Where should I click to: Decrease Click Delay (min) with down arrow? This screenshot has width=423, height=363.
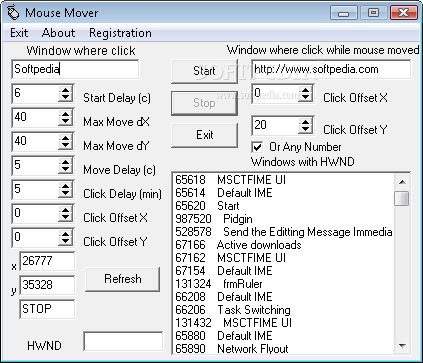66,194
